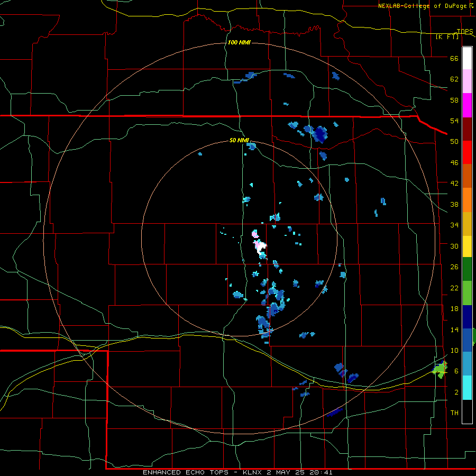Select the dark red (maroon) legend band

point(467,129)
